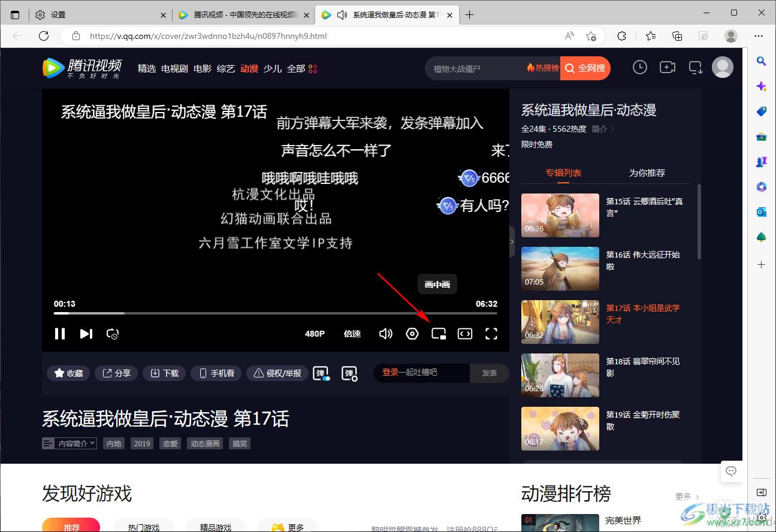
Task: Open danmaku settings icon
Action: (350, 373)
